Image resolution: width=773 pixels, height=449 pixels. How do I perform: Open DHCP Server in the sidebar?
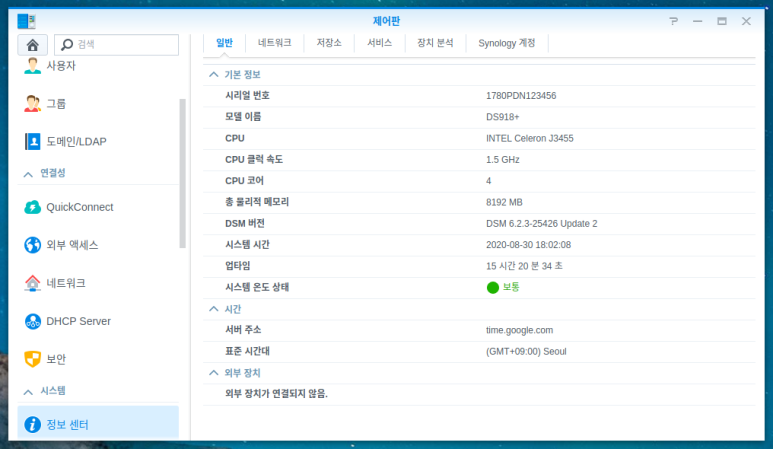(x=78, y=321)
